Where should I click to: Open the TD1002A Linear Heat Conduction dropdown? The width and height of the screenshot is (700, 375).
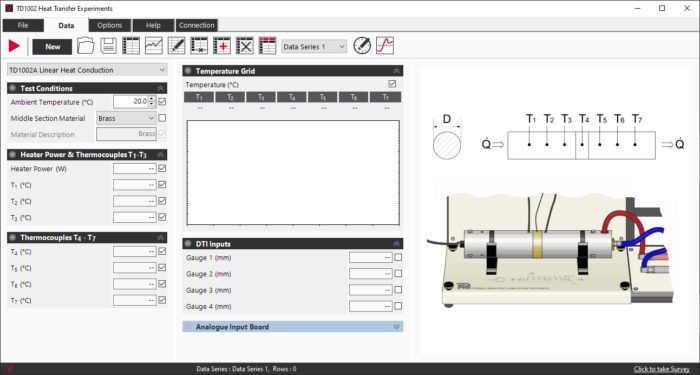[x=87, y=70]
